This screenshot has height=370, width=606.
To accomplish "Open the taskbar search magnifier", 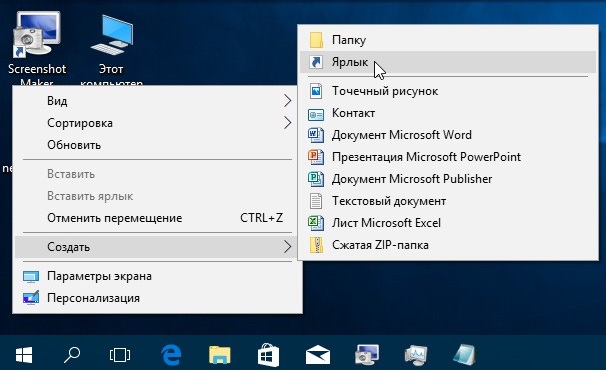I will [x=72, y=355].
